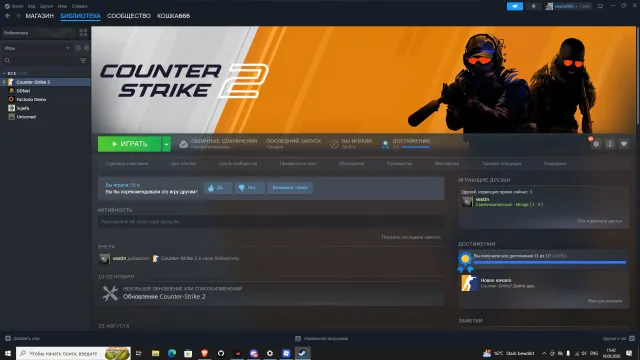Click Нет thumbs-down button
The height and width of the screenshot is (360, 640).
click(x=249, y=188)
